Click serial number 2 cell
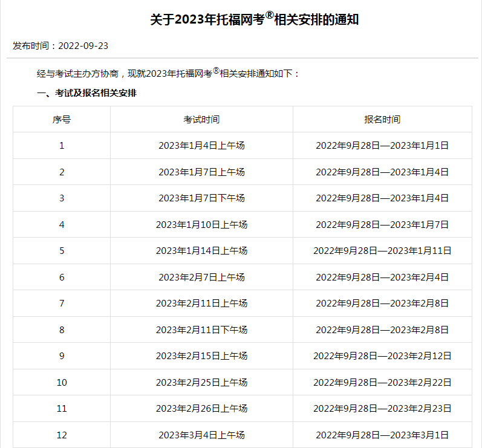This screenshot has height=448, width=482. point(62,172)
